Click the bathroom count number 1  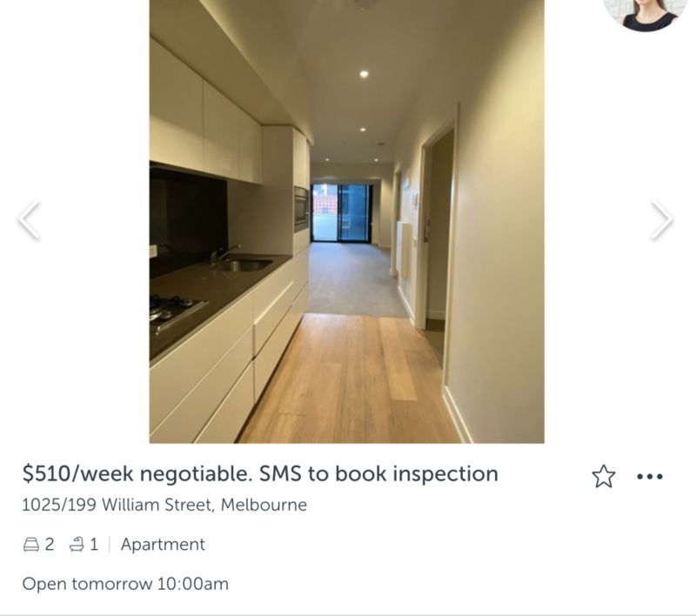click(94, 544)
